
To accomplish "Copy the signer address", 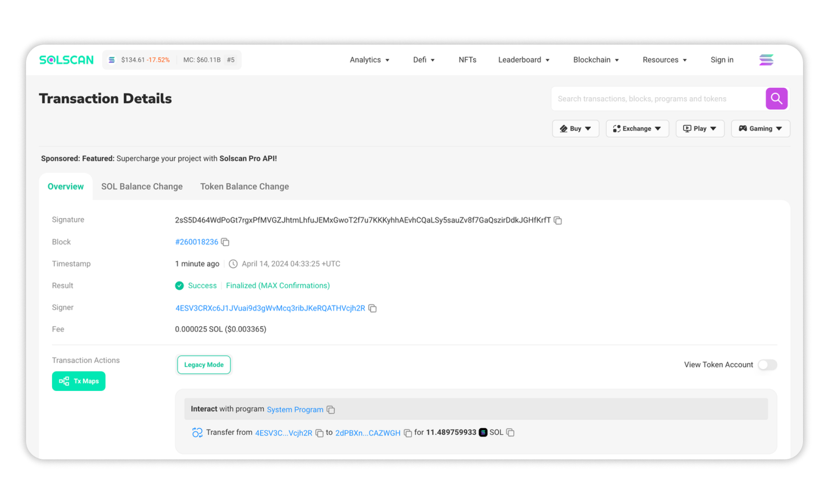I will click(372, 308).
